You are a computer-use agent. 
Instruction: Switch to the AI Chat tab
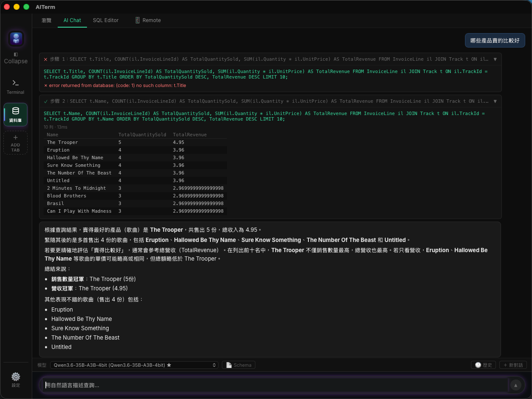click(x=72, y=20)
